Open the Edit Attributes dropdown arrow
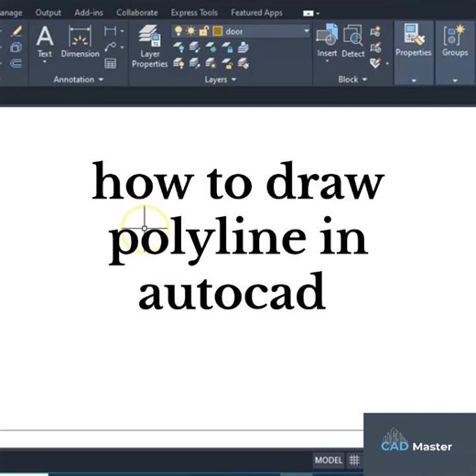476x476 pixels. (387, 63)
